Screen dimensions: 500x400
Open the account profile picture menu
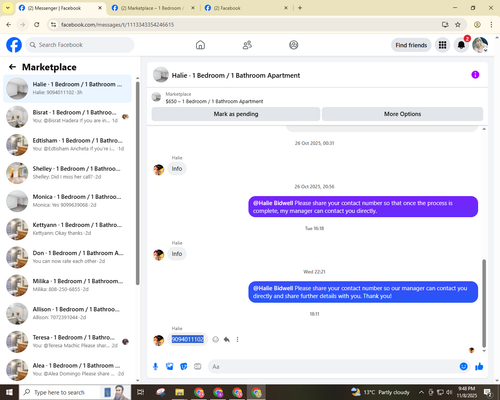[480, 45]
